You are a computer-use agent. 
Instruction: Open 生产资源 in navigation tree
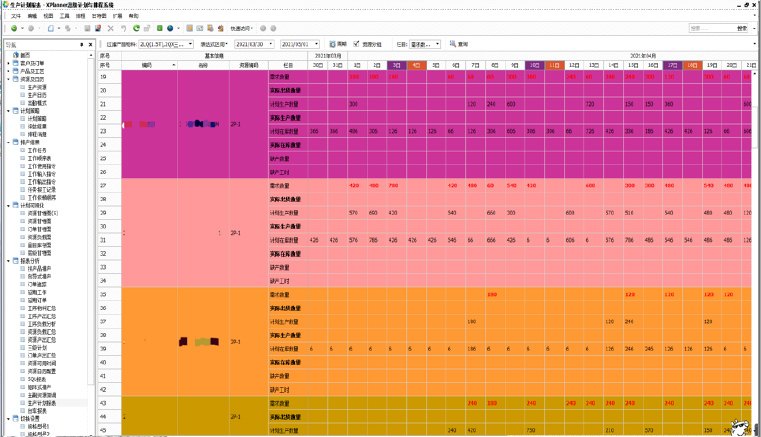click(37, 87)
